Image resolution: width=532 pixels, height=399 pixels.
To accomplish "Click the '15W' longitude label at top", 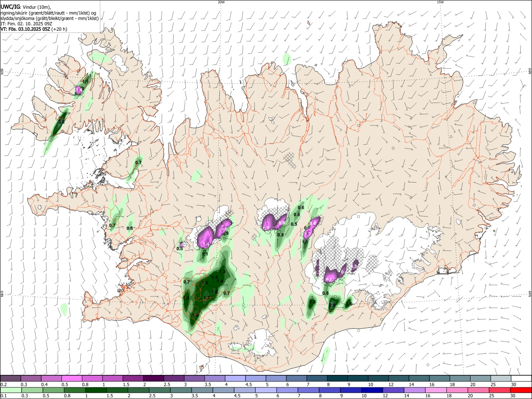I will click(x=440, y=2).
